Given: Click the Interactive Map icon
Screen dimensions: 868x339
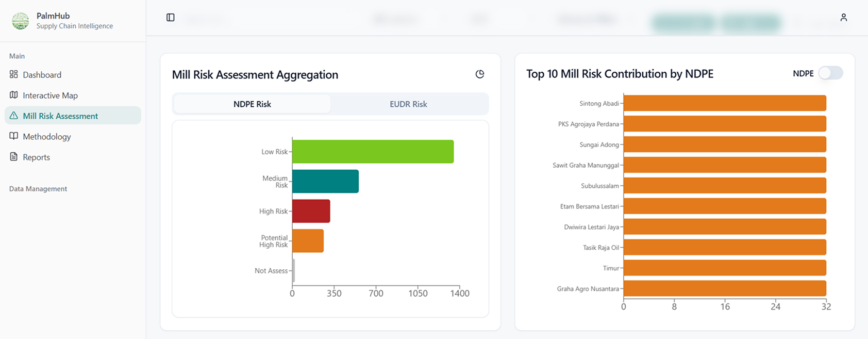Looking at the screenshot, I should (14, 95).
